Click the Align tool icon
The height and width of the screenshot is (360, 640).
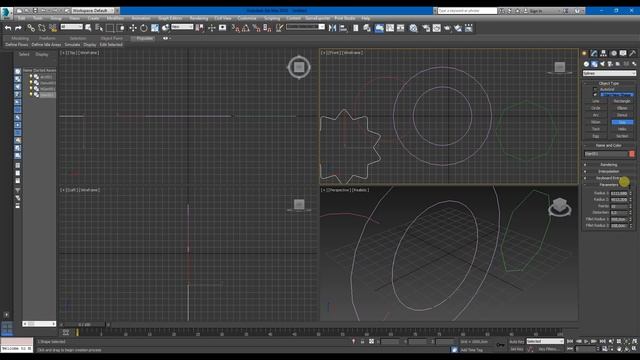click(344, 28)
